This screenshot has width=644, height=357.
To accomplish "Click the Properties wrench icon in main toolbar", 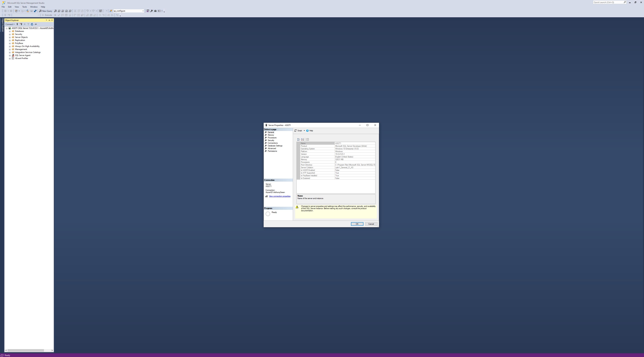I will (151, 11).
